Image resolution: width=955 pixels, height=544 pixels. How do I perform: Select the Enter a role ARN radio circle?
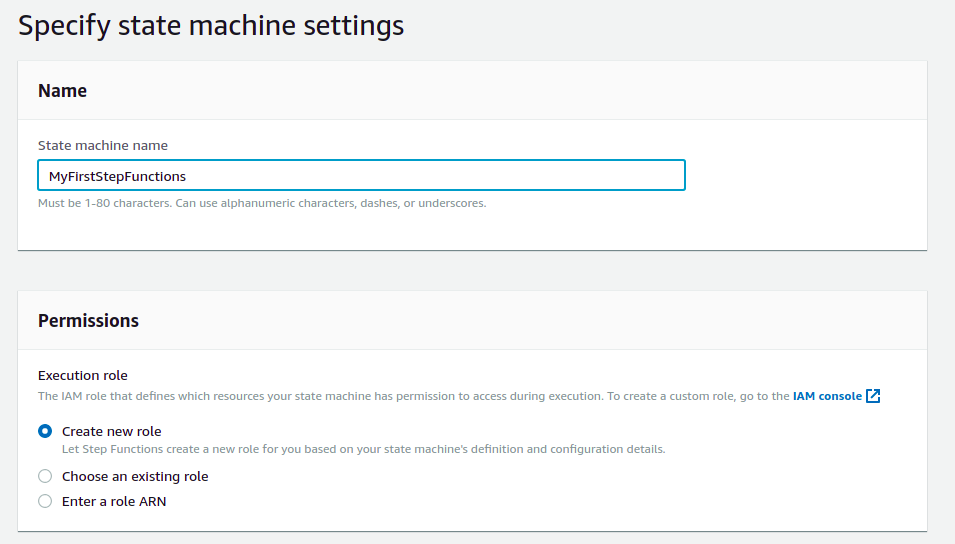45,501
